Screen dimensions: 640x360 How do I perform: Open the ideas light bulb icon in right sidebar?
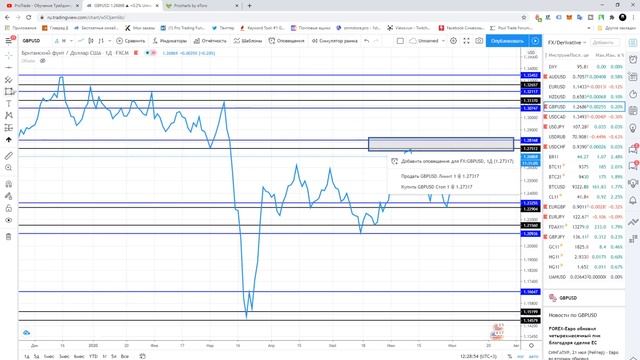pos(633,128)
